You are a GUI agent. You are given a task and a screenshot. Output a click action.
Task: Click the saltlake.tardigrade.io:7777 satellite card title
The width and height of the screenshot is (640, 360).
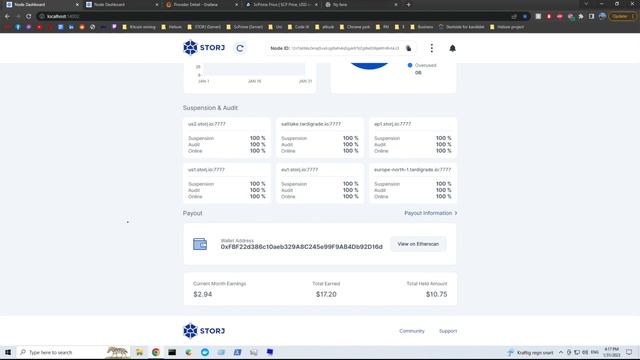tap(311, 124)
